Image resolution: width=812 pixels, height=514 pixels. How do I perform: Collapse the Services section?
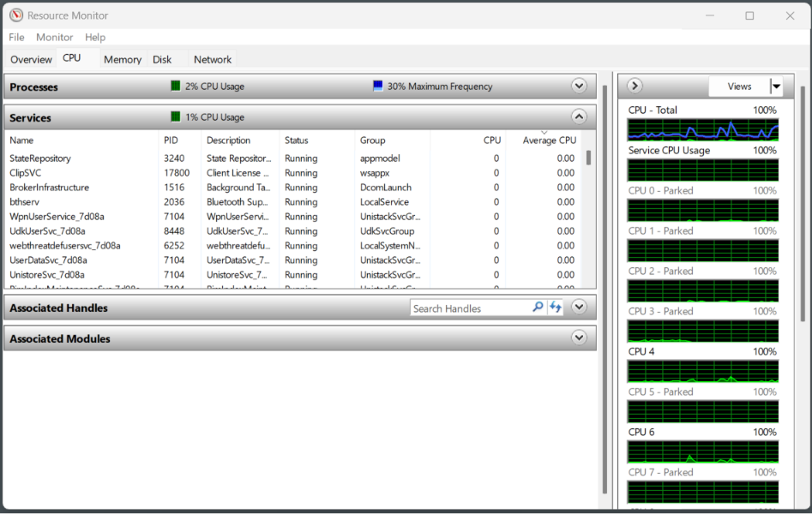(x=579, y=117)
